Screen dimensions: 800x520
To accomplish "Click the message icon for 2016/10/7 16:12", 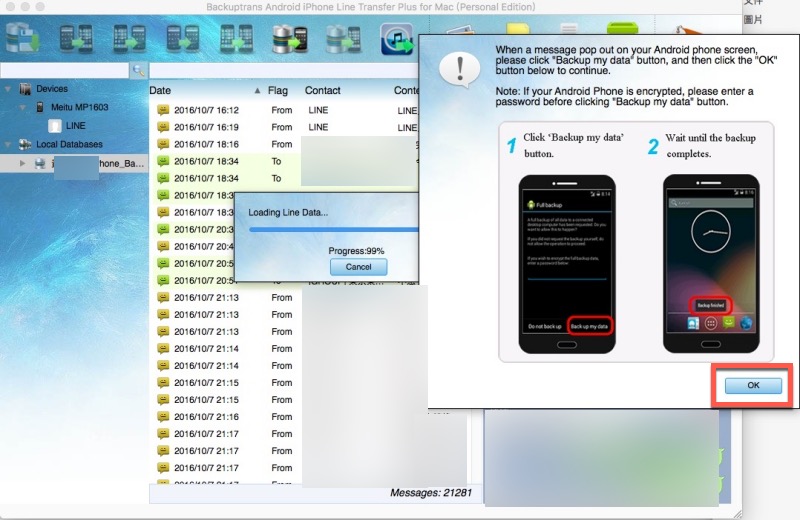I will click(163, 110).
